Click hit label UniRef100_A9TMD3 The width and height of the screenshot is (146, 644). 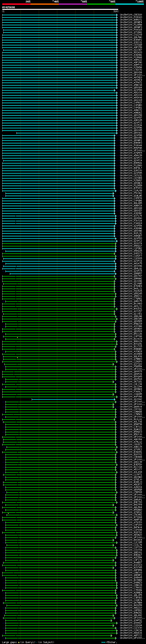pos(131,77)
